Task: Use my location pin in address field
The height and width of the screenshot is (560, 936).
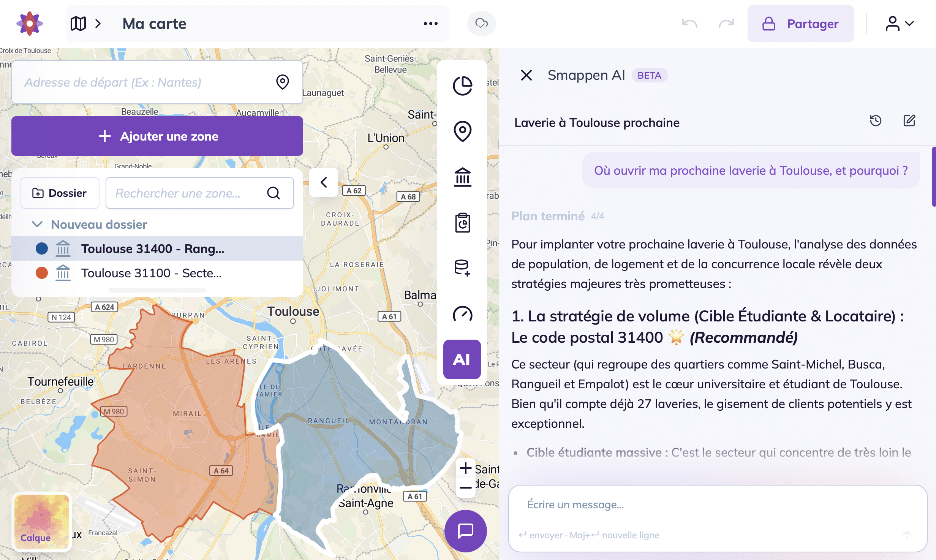Action: (282, 82)
